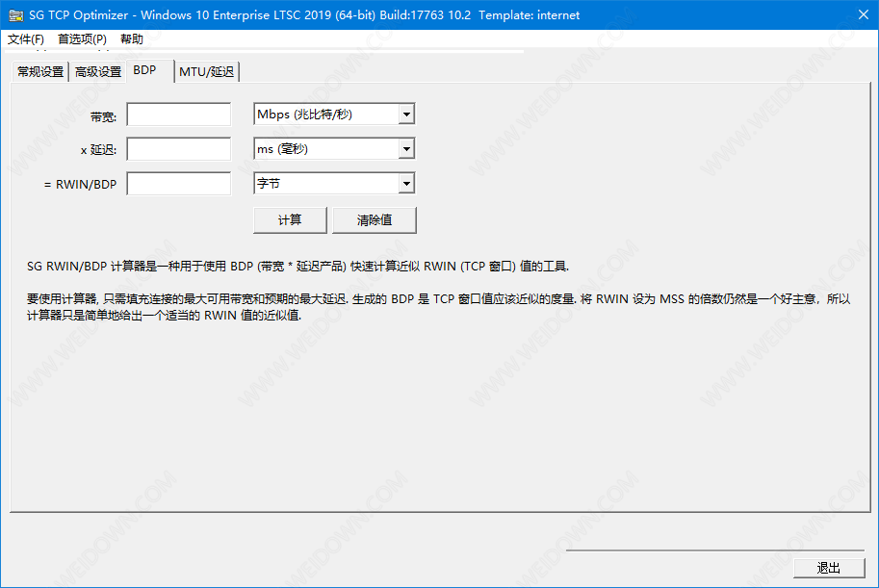Click the 退出 button
This screenshot has height=588, width=879.
pos(829,569)
